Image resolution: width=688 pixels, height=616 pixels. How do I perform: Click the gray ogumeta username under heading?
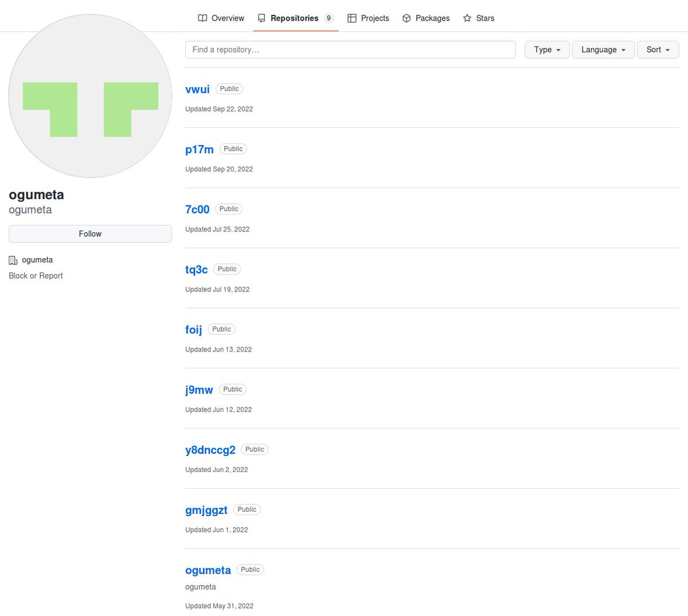pyautogui.click(x=30, y=210)
